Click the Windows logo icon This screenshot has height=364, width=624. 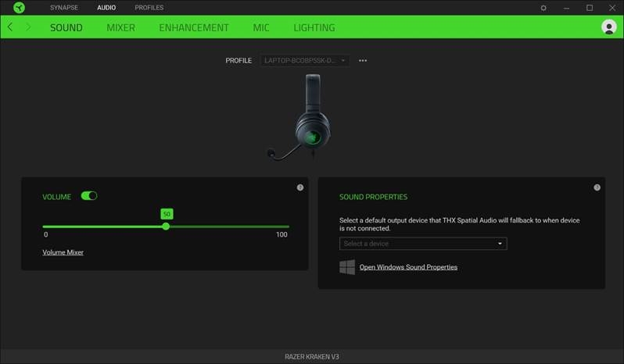click(x=347, y=267)
